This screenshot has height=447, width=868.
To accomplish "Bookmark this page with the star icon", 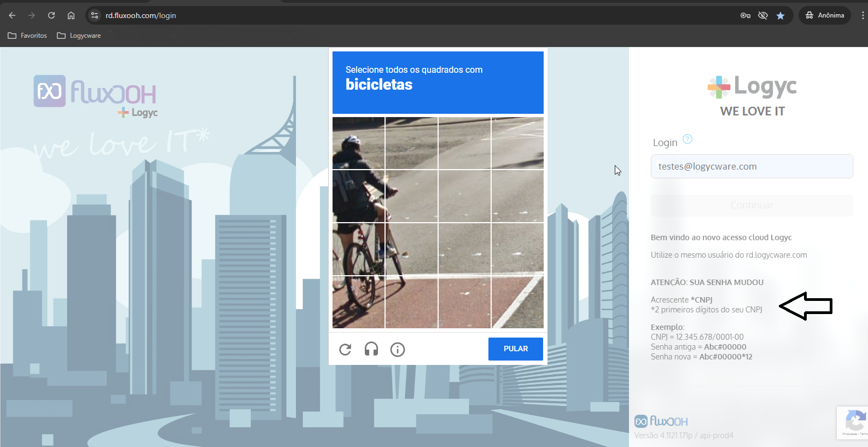I will pyautogui.click(x=780, y=15).
